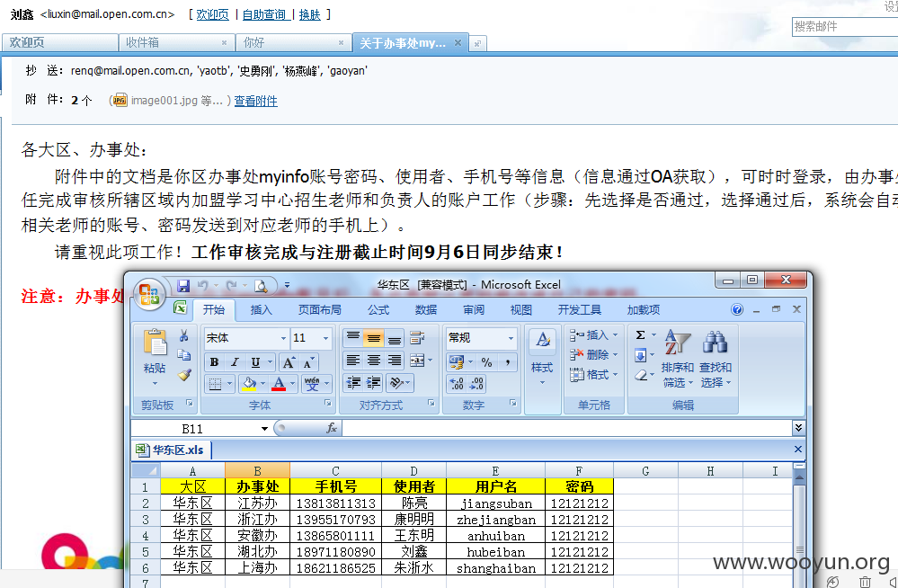Click the Office button in the Excel window
The width and height of the screenshot is (898, 588).
(149, 294)
